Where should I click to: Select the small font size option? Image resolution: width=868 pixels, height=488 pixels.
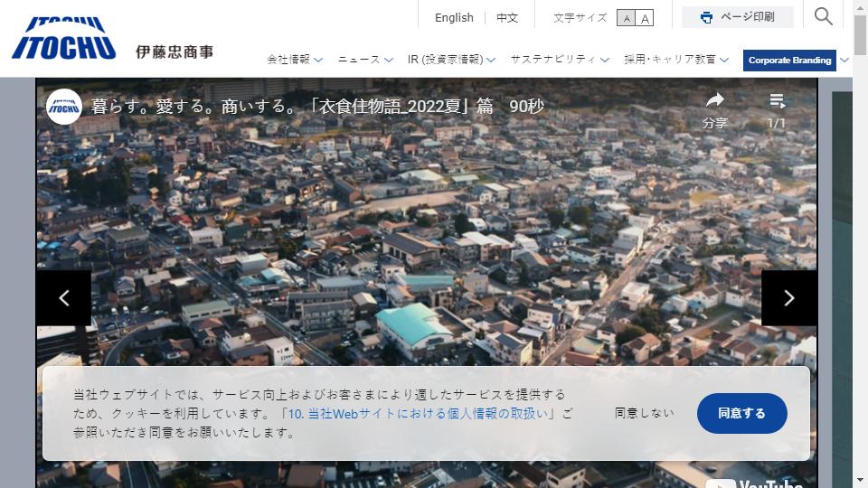pyautogui.click(x=626, y=18)
